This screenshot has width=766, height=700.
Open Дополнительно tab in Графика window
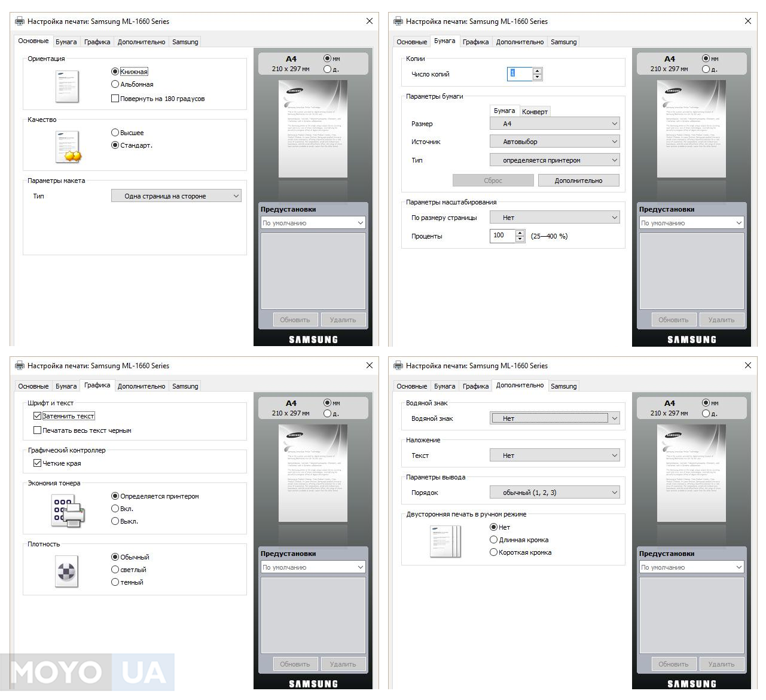click(142, 386)
